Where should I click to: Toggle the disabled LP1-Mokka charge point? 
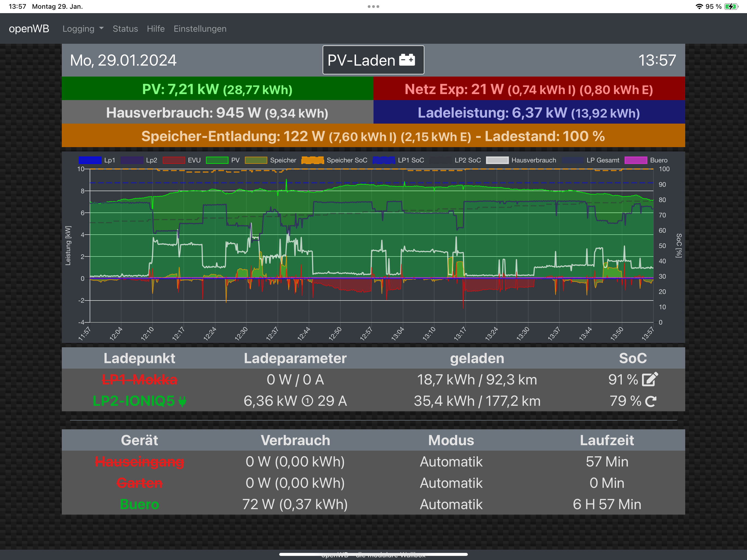click(139, 380)
